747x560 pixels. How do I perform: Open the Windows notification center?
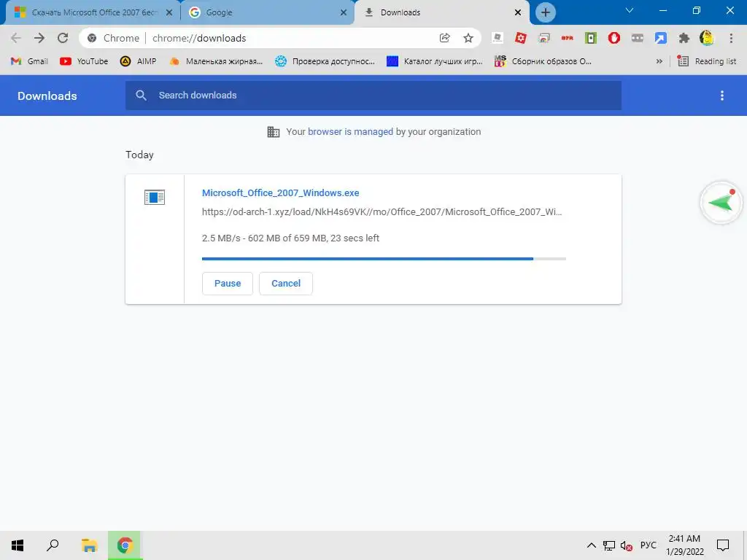point(723,545)
